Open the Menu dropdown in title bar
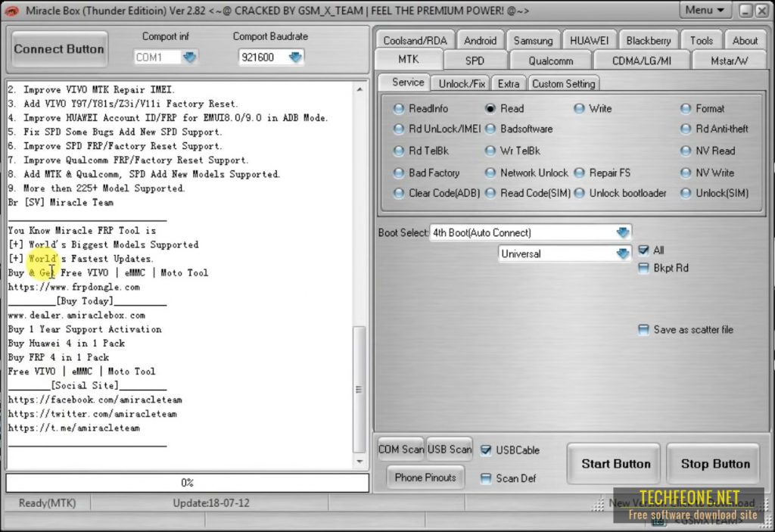The width and height of the screenshot is (775, 532). (705, 10)
